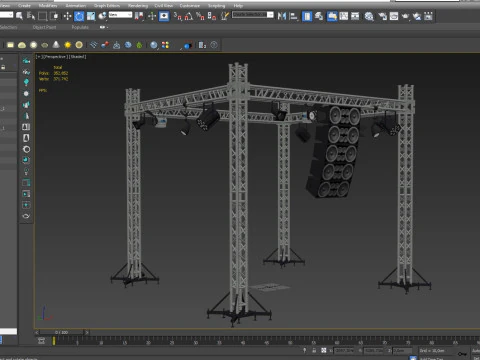Open Rendered Frame Window

pyautogui.click(x=394, y=16)
